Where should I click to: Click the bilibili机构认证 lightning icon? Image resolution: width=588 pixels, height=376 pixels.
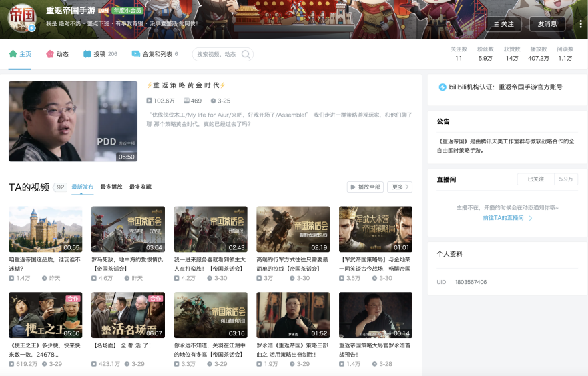pyautogui.click(x=443, y=87)
